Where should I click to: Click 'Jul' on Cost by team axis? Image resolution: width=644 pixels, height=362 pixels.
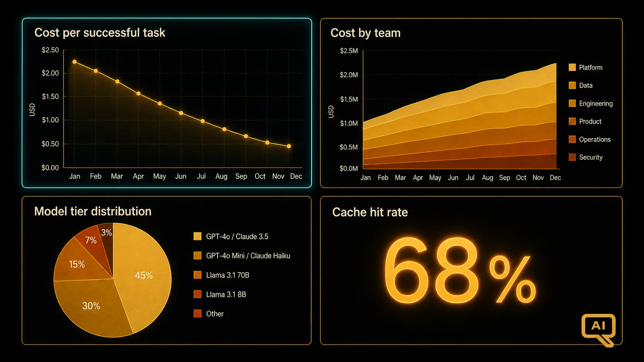tap(470, 178)
